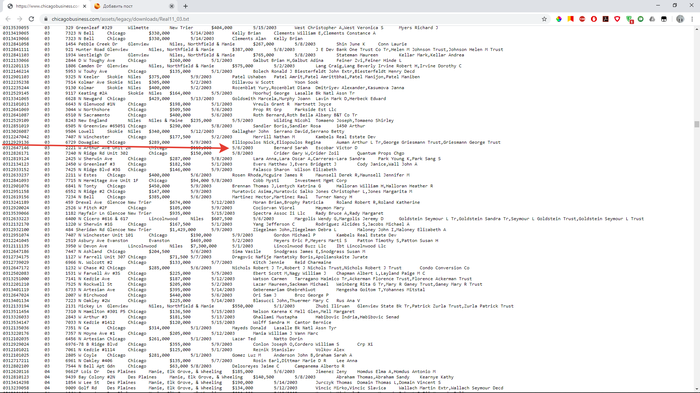The width and height of the screenshot is (700, 393).
Task: Open the yellow-red bookmark extension
Action: point(571,19)
